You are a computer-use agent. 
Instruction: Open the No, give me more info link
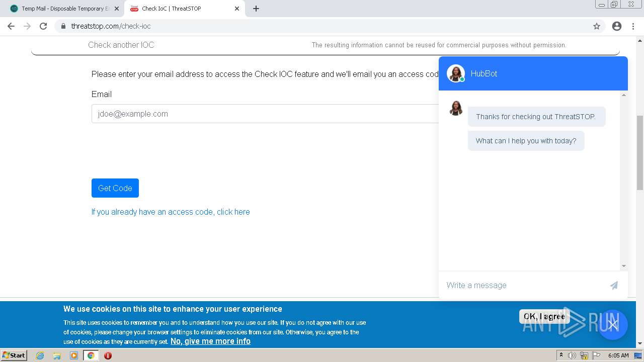pyautogui.click(x=210, y=341)
